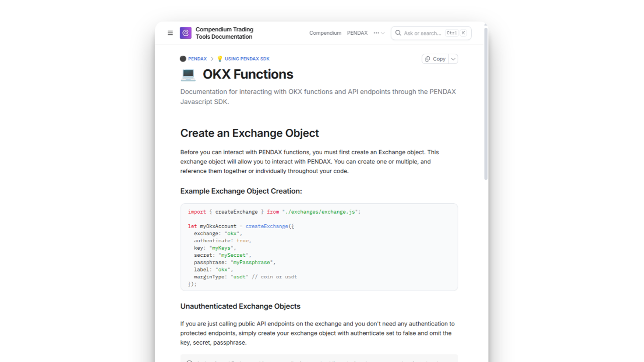
Task: Open the hamburger sidebar menu
Action: pos(170,33)
